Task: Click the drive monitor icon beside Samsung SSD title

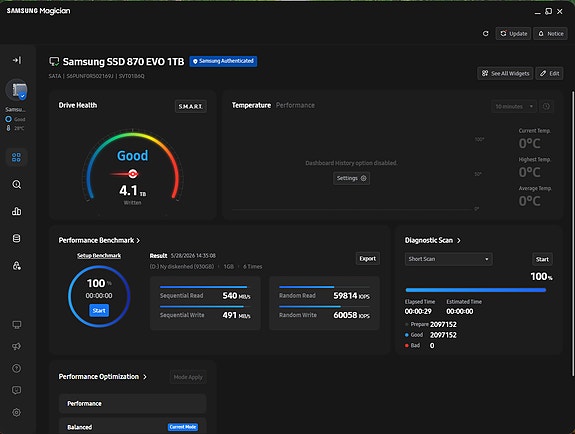Action: [x=54, y=62]
